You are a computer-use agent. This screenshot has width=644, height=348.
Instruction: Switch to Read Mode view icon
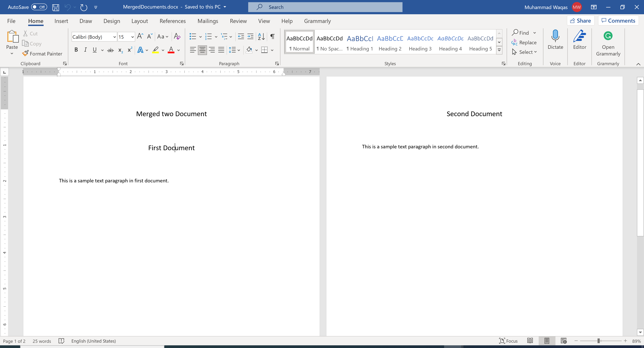coord(530,341)
